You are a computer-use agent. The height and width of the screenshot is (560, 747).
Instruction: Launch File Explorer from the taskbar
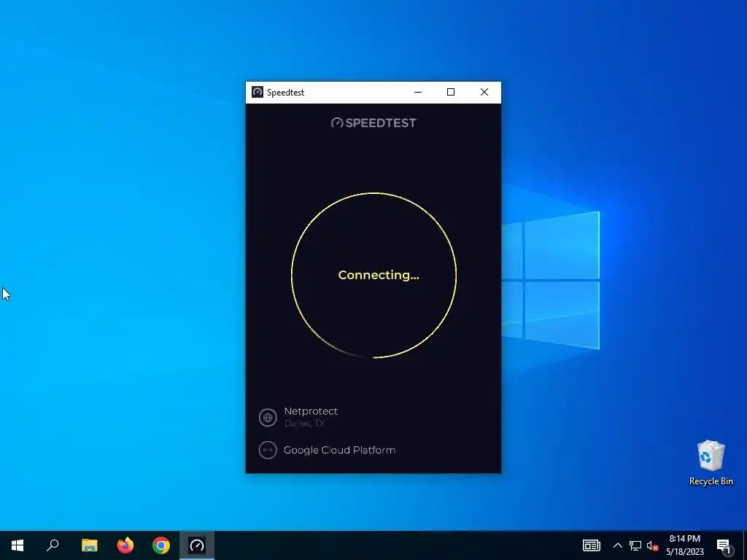(x=89, y=545)
